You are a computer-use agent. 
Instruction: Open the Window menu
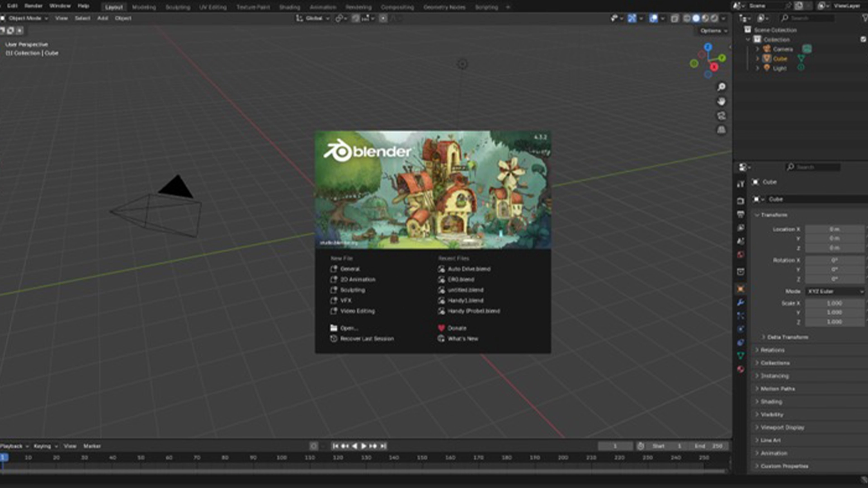[60, 6]
